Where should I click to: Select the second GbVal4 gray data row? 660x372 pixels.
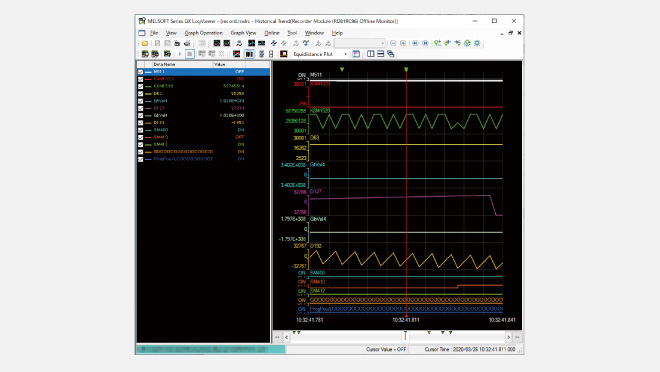[203, 115]
